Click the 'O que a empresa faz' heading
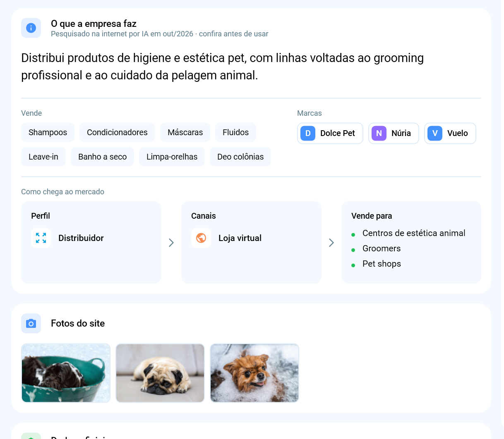 pyautogui.click(x=94, y=24)
